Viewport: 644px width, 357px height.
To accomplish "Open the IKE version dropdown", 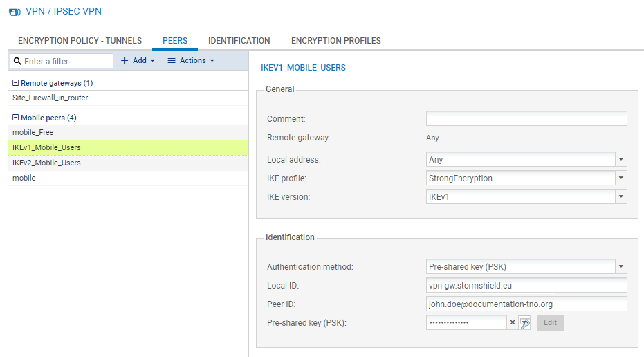I will click(x=620, y=197).
